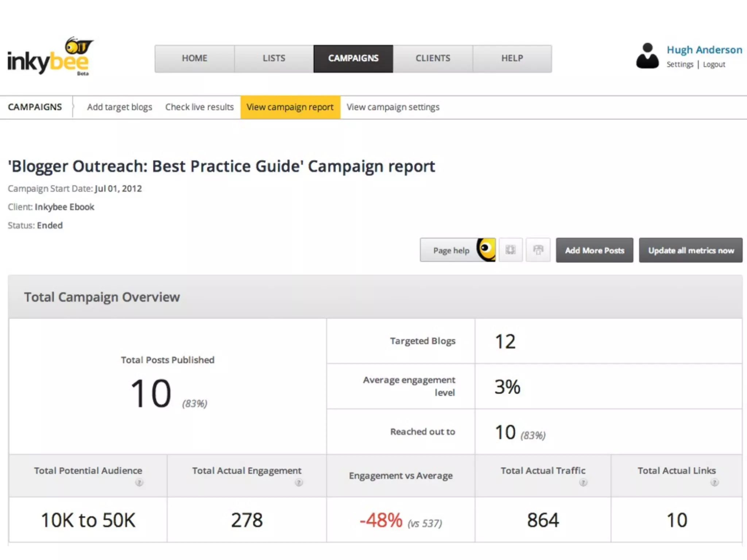This screenshot has width=747, height=560.
Task: Click the Logout link
Action: [x=714, y=65]
